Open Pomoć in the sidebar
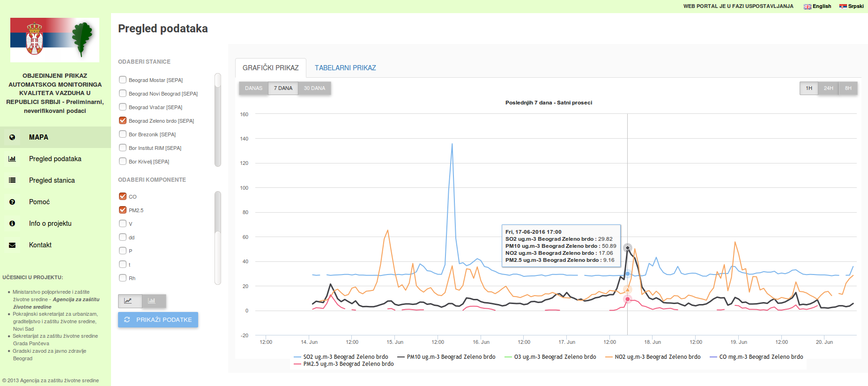 point(55,202)
